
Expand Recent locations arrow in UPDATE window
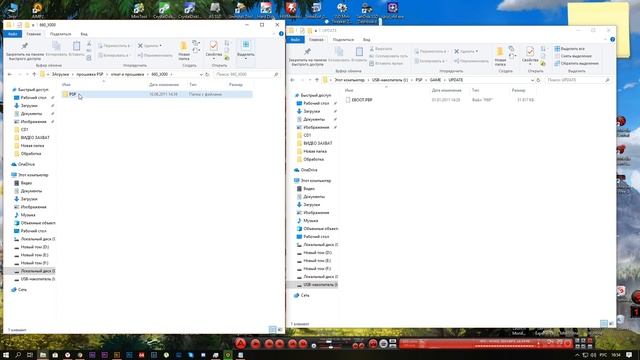[310, 80]
